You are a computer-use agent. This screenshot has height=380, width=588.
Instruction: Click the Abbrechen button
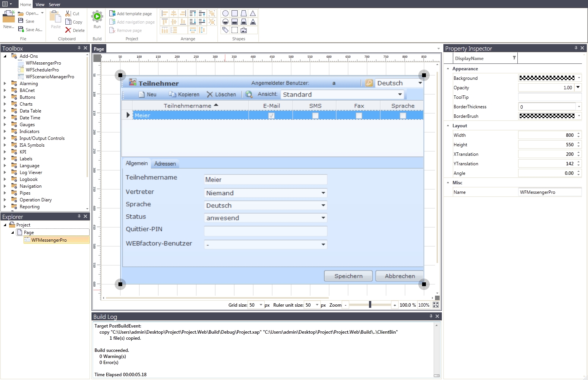coord(400,276)
